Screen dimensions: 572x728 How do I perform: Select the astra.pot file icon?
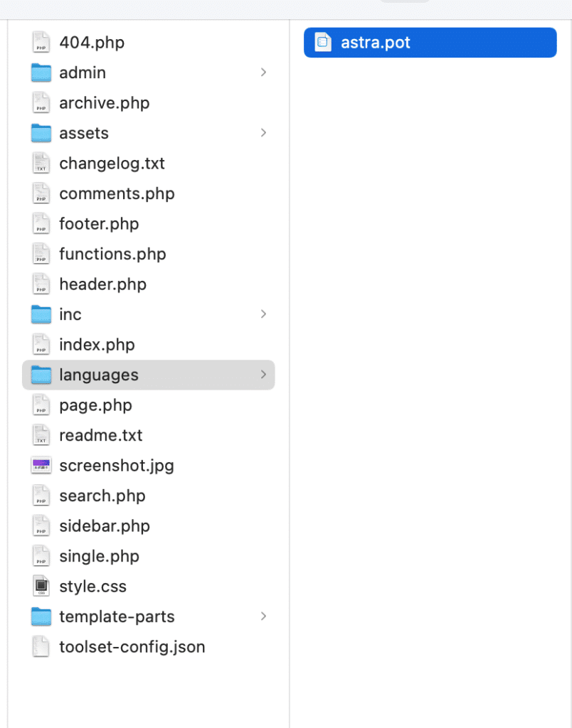tap(324, 43)
